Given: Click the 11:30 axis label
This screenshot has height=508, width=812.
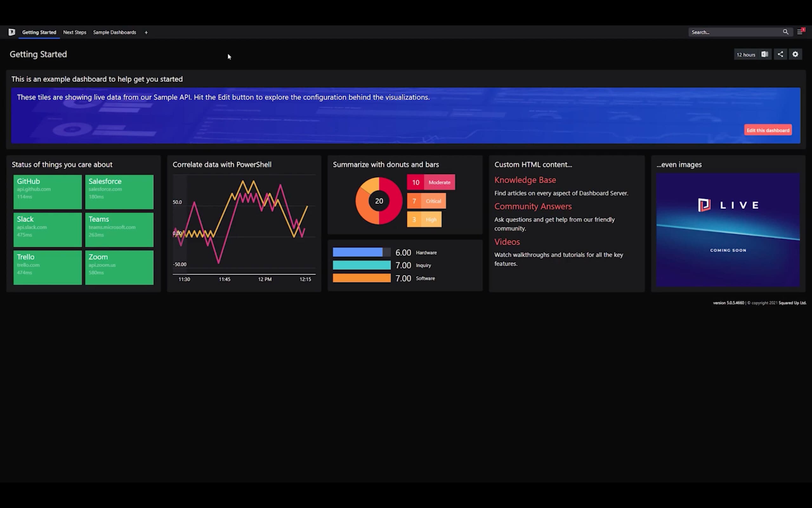Looking at the screenshot, I should [184, 279].
